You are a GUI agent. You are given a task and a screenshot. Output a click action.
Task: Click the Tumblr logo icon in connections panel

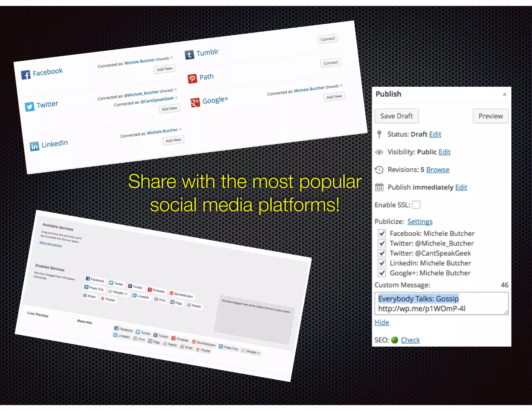click(x=189, y=55)
